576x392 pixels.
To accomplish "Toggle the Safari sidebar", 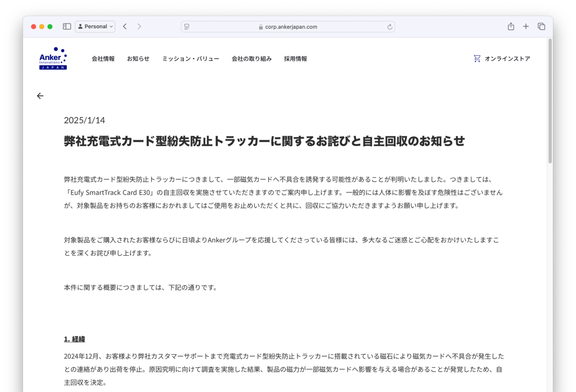I will (x=67, y=27).
